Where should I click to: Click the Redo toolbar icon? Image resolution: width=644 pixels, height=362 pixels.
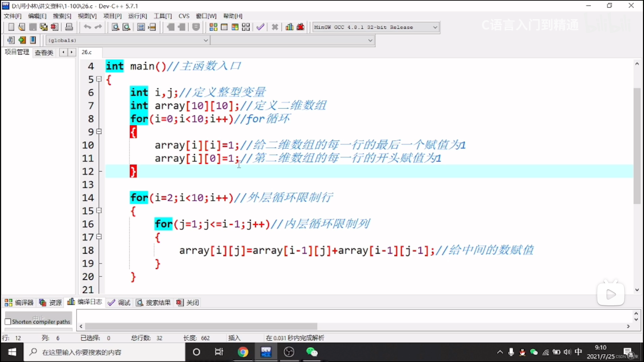(98, 27)
